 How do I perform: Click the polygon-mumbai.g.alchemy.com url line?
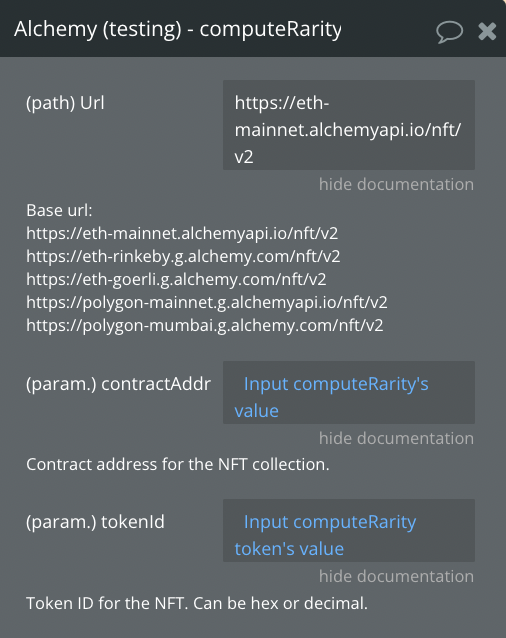[x=205, y=326]
